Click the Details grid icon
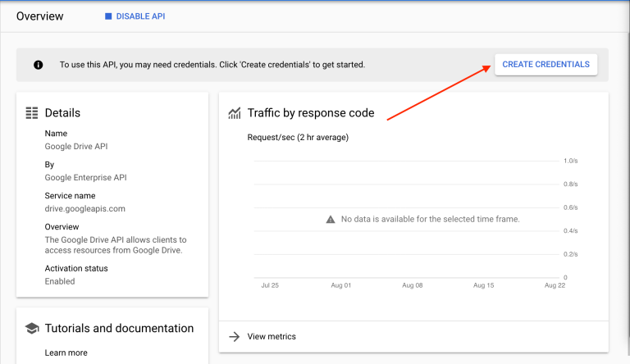This screenshot has width=630, height=364. pos(32,113)
